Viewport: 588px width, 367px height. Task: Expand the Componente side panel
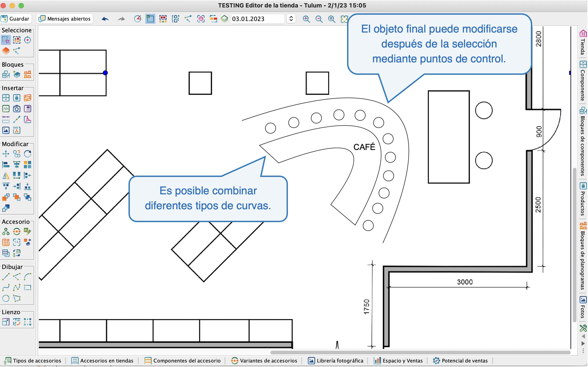583,81
